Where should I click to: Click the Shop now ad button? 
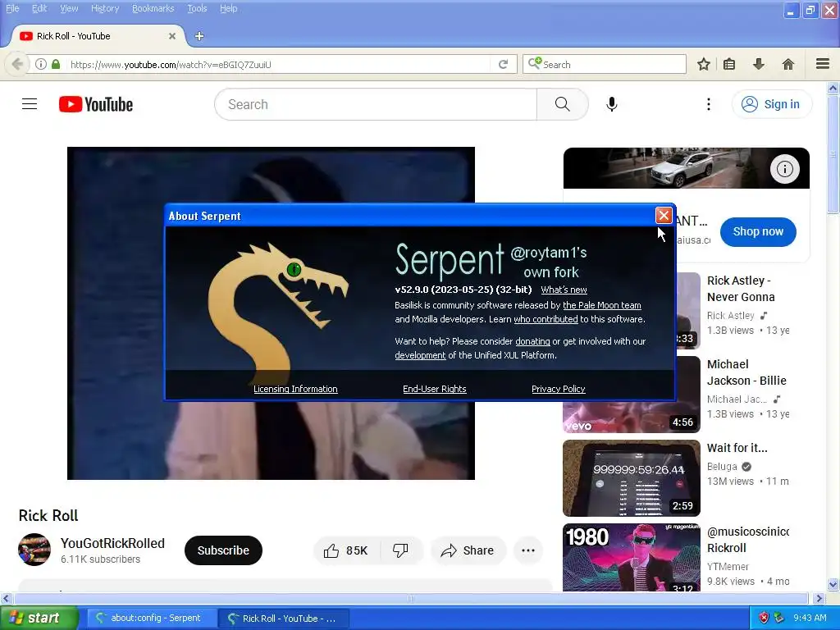[x=757, y=231]
